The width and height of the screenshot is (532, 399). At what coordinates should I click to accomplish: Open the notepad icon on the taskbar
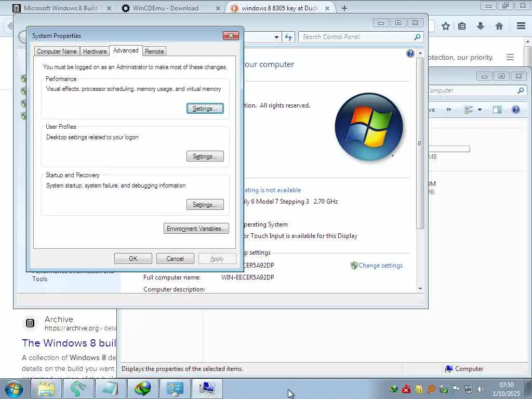(110, 389)
